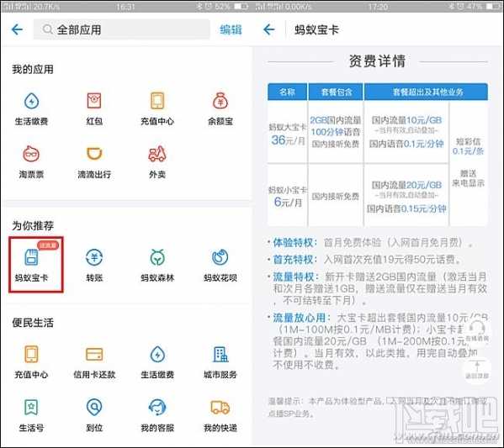Open the 红包 app

tap(94, 108)
